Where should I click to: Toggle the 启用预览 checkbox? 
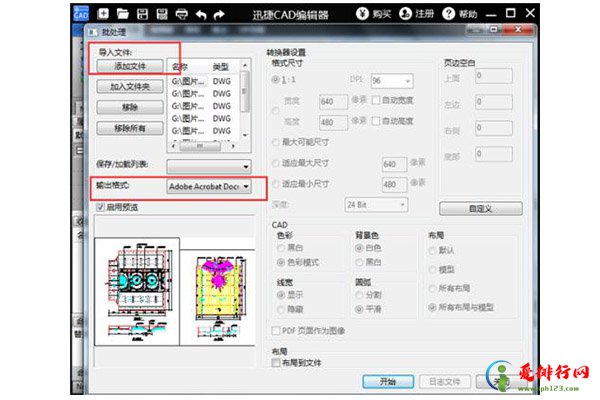tap(100, 207)
